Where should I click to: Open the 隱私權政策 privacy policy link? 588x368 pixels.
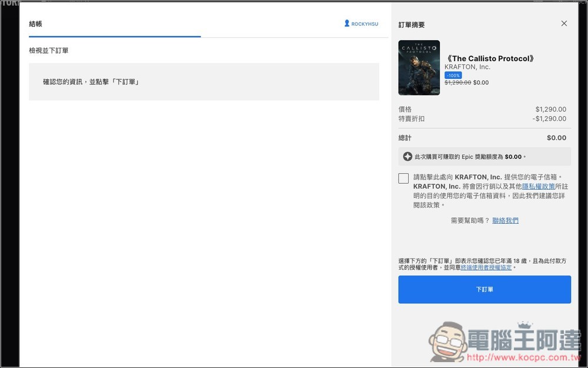point(539,187)
